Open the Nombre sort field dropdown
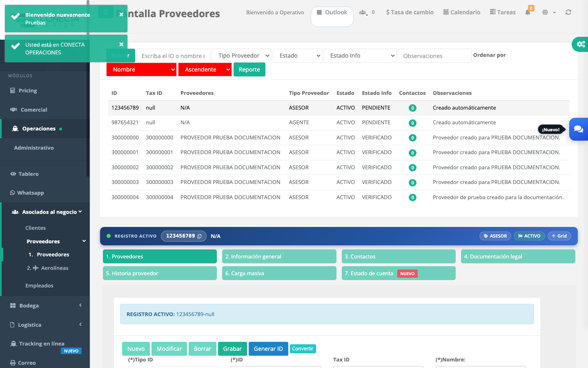This screenshot has height=368, width=588. point(142,70)
